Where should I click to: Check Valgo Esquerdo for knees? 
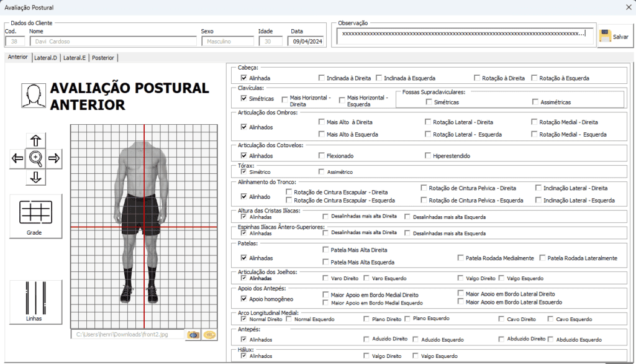[x=502, y=278]
